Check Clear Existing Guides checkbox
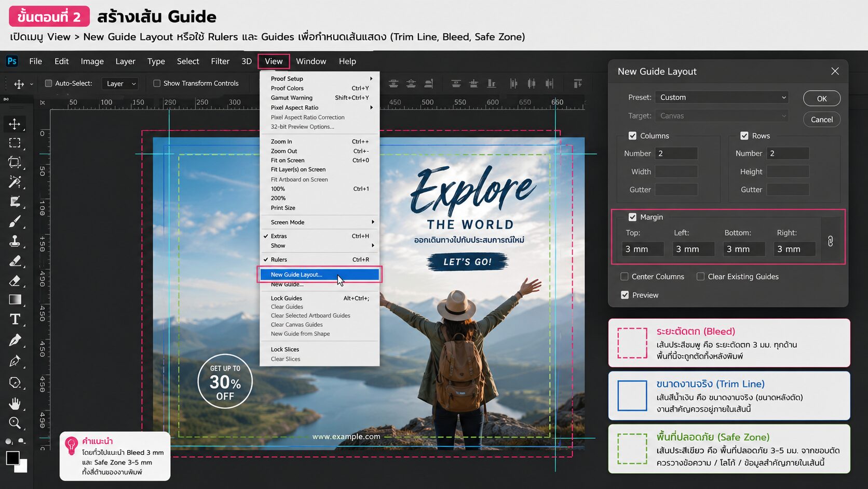Image resolution: width=868 pixels, height=489 pixels. click(x=700, y=276)
